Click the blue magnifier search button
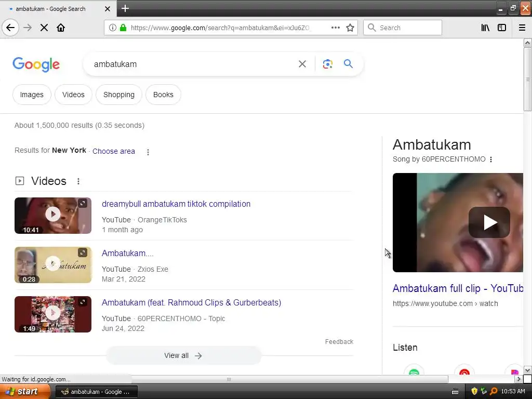 (x=348, y=63)
